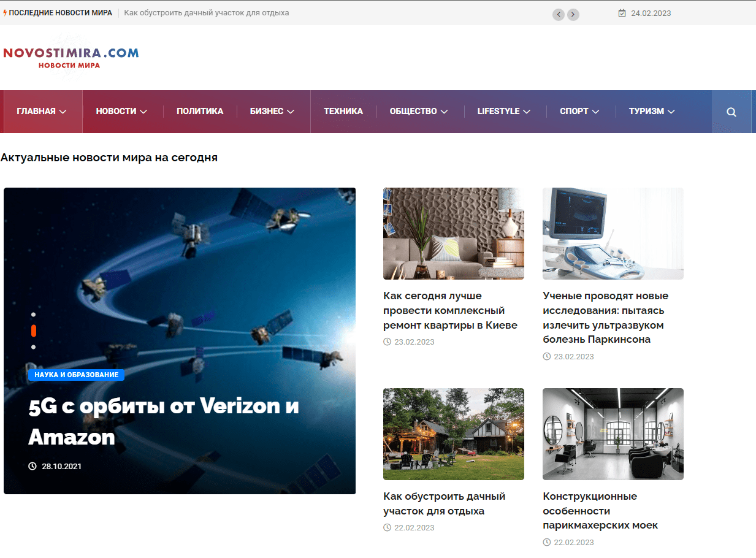This screenshot has width=756, height=558.
Task: Click the calendar icon beside 24.02.2023
Action: [x=622, y=13]
